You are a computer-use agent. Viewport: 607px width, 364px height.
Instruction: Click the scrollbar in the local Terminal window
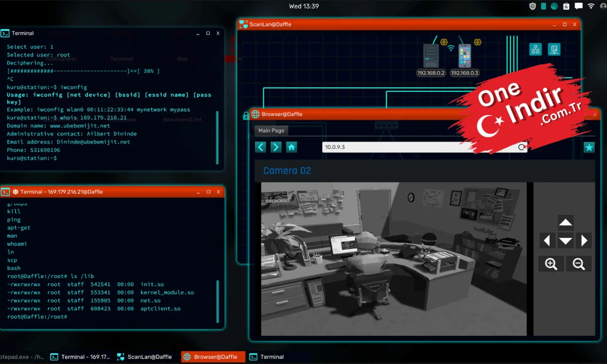(x=218, y=138)
